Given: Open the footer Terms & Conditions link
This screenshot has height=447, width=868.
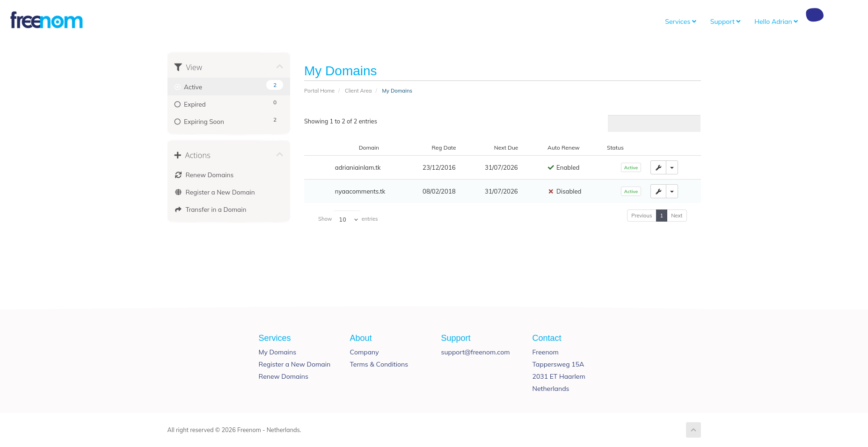Looking at the screenshot, I should pos(379,364).
